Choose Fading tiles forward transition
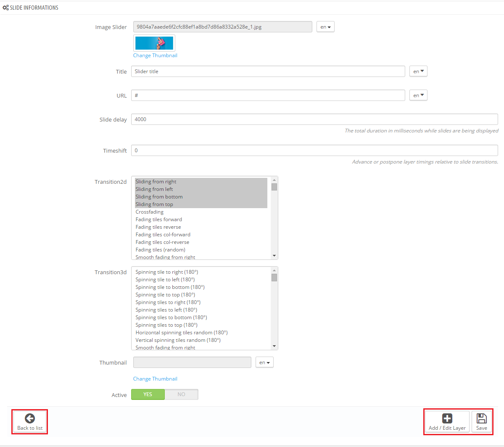 click(x=158, y=220)
